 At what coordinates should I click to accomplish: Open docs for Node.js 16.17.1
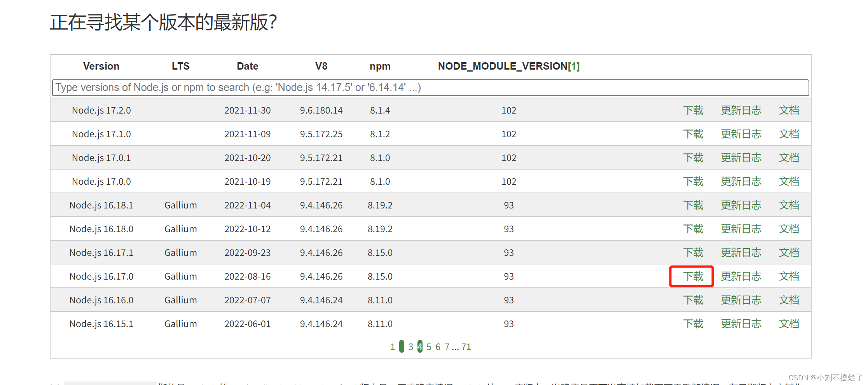coord(789,253)
